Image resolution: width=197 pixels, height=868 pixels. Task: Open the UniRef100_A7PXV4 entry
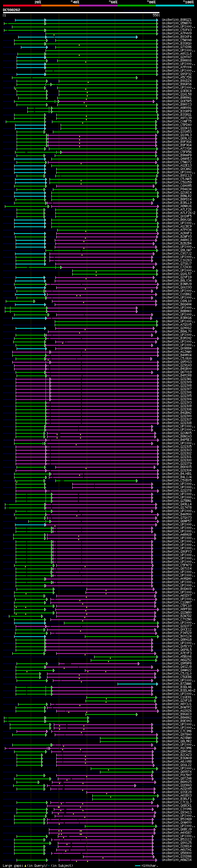(x=177, y=67)
